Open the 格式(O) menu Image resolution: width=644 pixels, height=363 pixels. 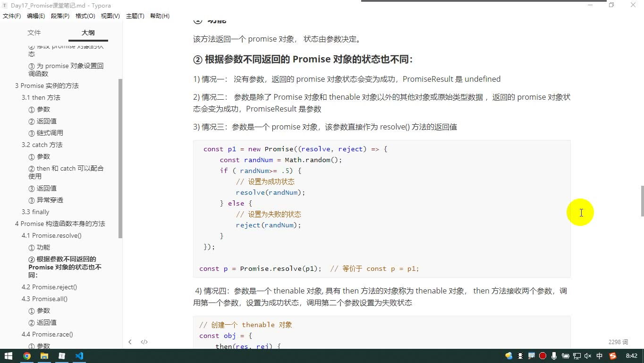coord(85,16)
